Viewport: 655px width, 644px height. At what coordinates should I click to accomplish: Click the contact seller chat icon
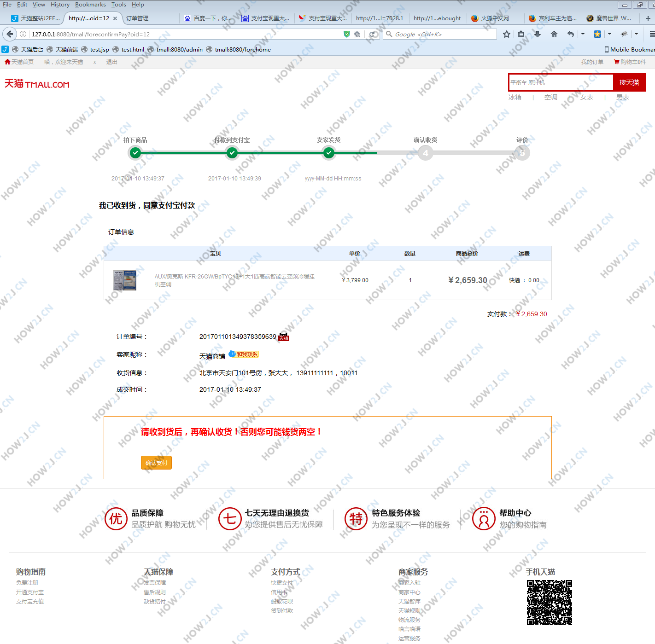[x=244, y=354]
